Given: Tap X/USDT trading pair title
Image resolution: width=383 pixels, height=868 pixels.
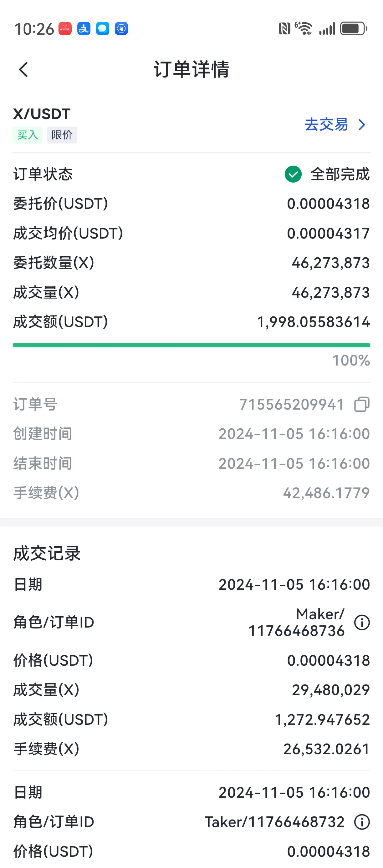Looking at the screenshot, I should (42, 114).
